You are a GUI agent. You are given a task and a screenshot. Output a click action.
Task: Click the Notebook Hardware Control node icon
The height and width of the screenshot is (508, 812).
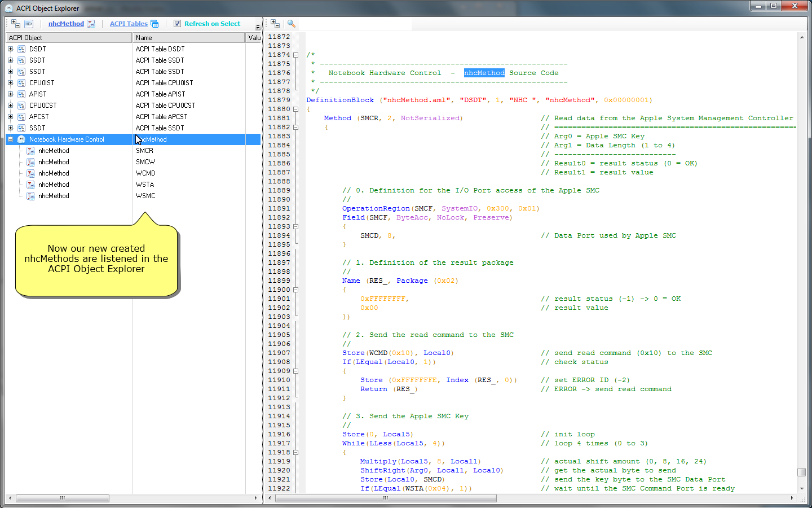click(21, 139)
